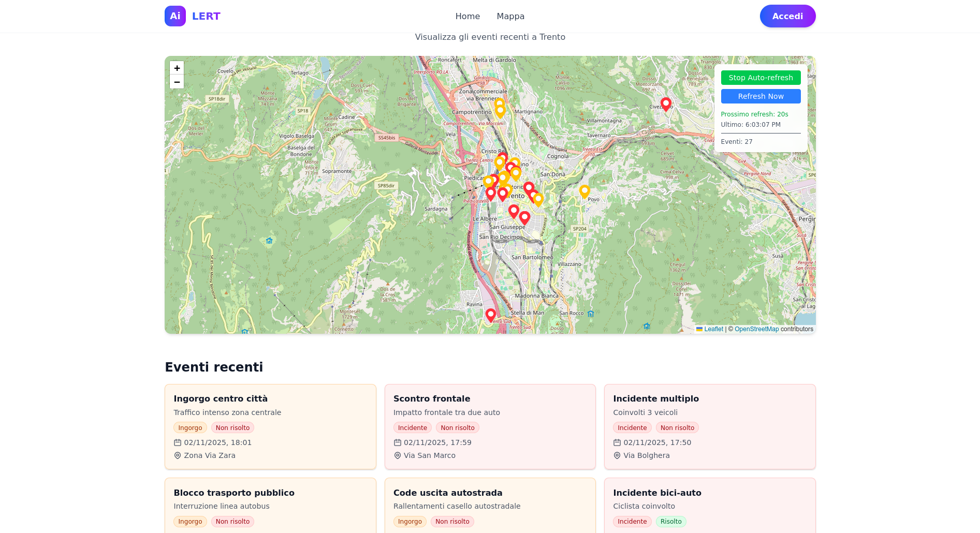Click the red marker near Trento Sud
This screenshot has width=980, height=533.
pyautogui.click(x=490, y=314)
